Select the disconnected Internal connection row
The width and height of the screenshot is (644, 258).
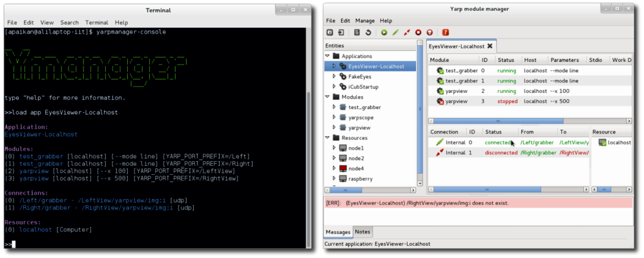pos(504,153)
